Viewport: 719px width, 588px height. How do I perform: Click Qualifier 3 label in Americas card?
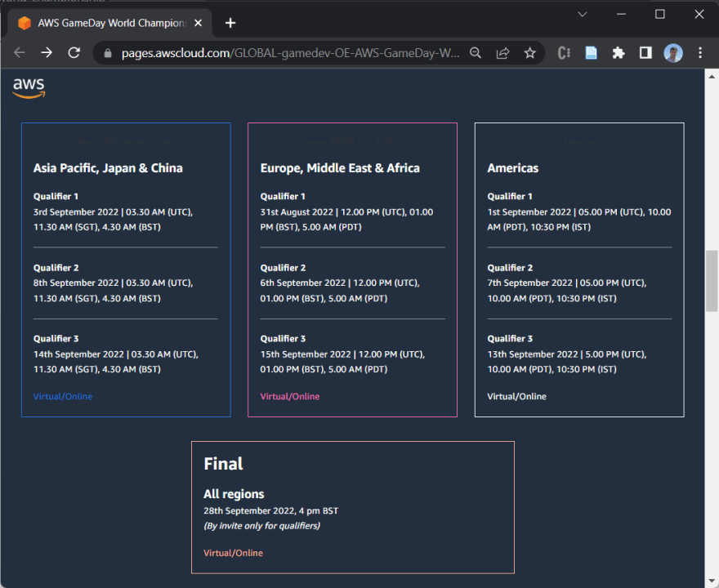(510, 339)
